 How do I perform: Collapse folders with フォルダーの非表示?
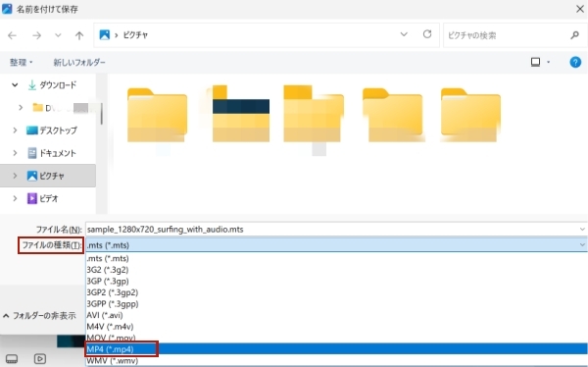pos(39,316)
